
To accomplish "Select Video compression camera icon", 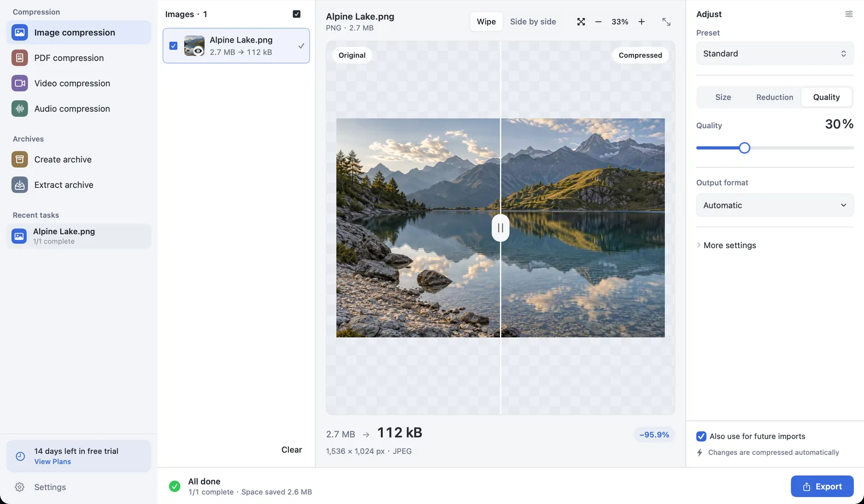I will tap(19, 83).
